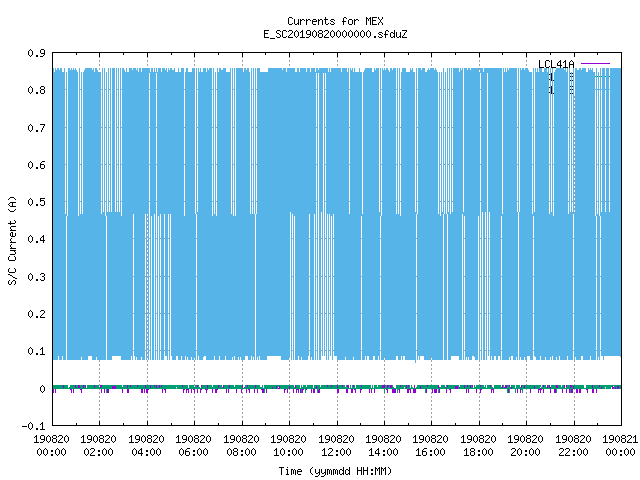Click the 0.7 y-axis tick label

pos(36,128)
